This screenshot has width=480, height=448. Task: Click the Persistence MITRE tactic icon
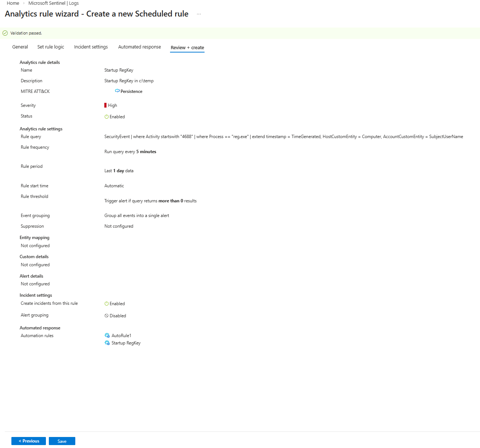(x=117, y=91)
